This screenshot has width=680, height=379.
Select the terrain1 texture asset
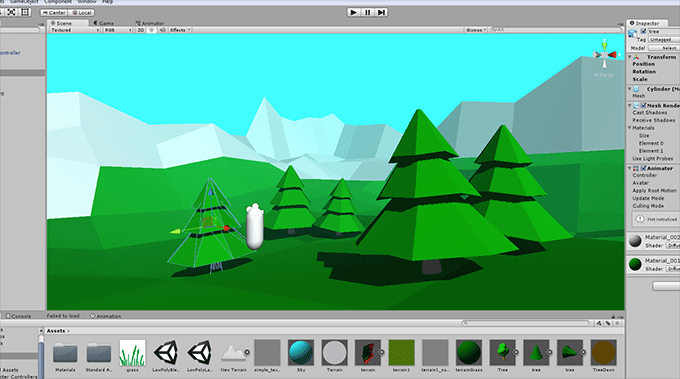point(401,356)
